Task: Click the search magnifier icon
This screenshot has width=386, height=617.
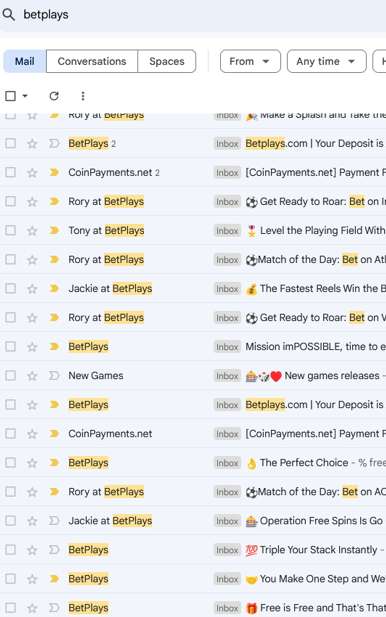Action: (x=9, y=15)
